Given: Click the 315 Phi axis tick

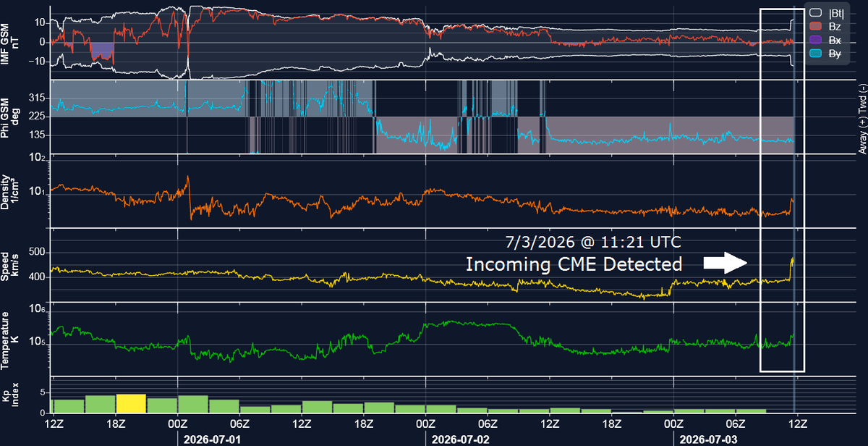Looking at the screenshot, I should [x=38, y=97].
